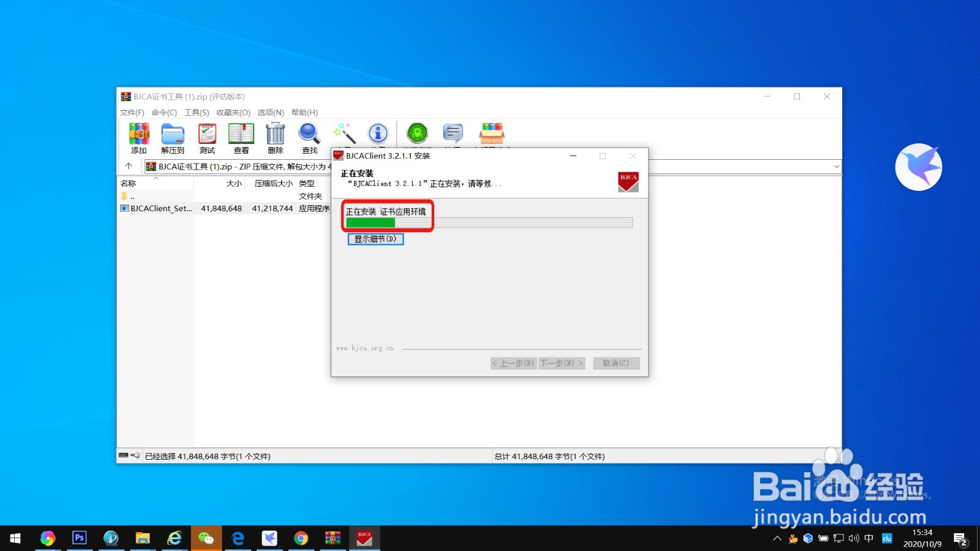Screen dimensions: 980x551
Task: Open the Windows Start menu
Action: tap(15, 538)
